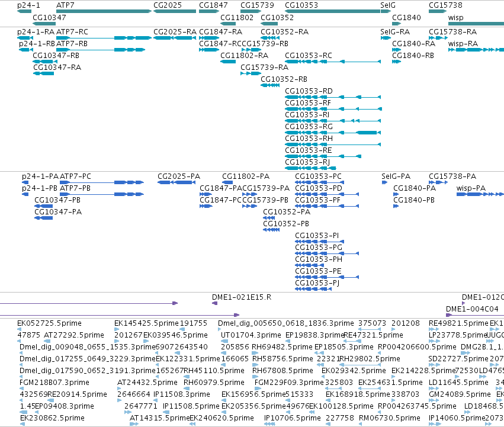Click the ATP7-PC protein label
The image size is (504, 427).
pyautogui.click(x=76, y=176)
